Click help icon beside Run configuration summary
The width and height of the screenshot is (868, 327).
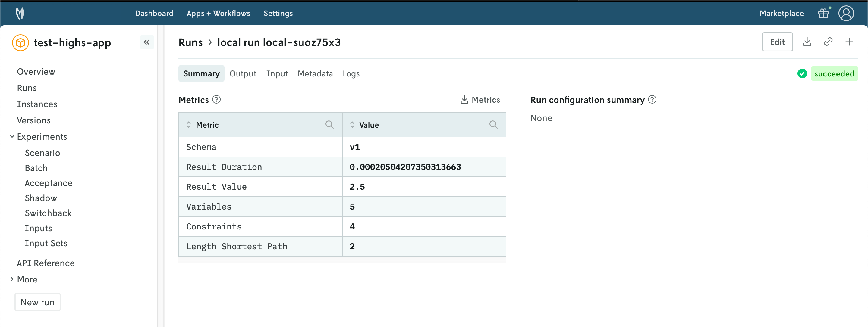[652, 100]
